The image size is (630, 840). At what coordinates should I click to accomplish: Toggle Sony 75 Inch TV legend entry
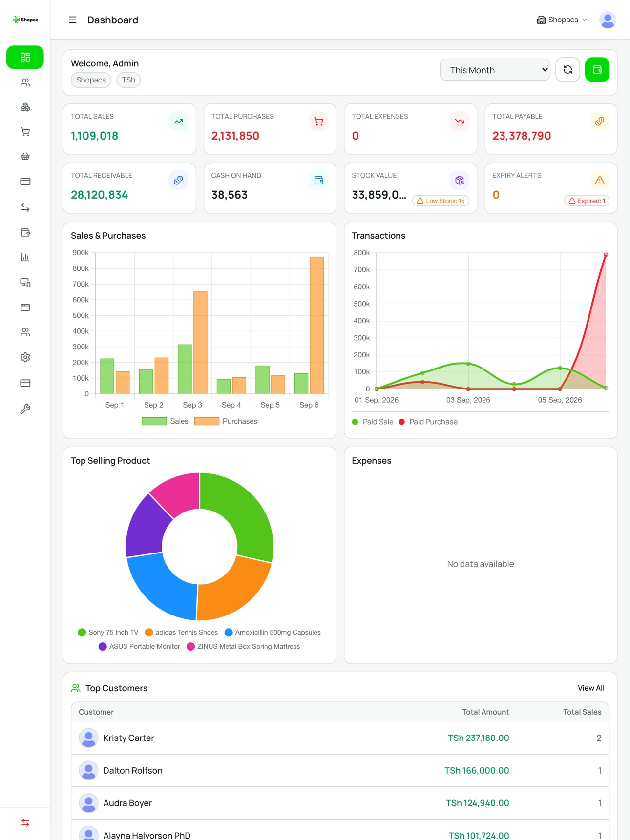108,632
